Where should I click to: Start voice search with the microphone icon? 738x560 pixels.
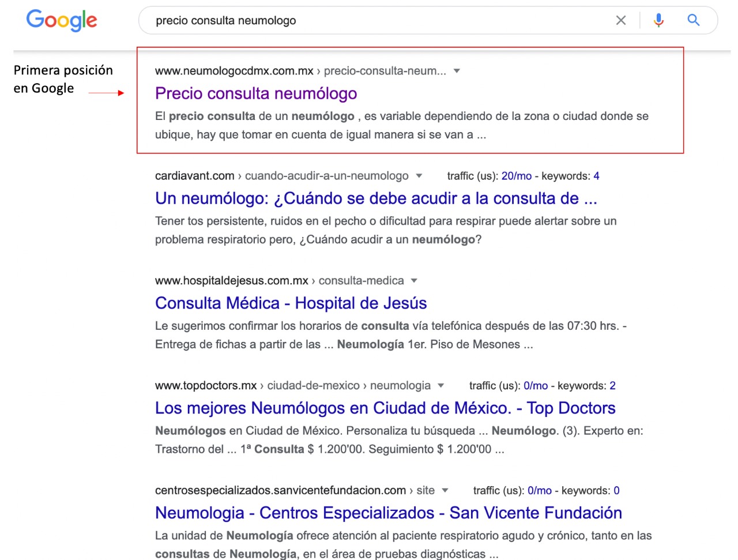(x=658, y=20)
